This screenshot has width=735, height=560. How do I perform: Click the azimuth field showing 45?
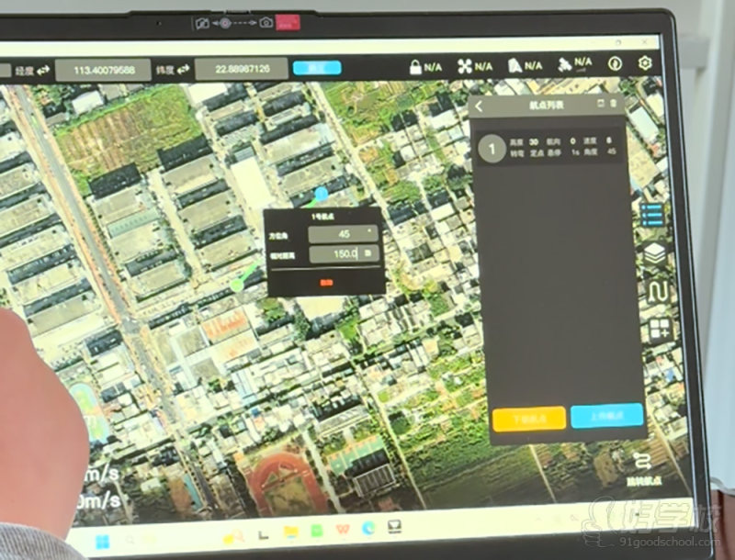pyautogui.click(x=343, y=234)
